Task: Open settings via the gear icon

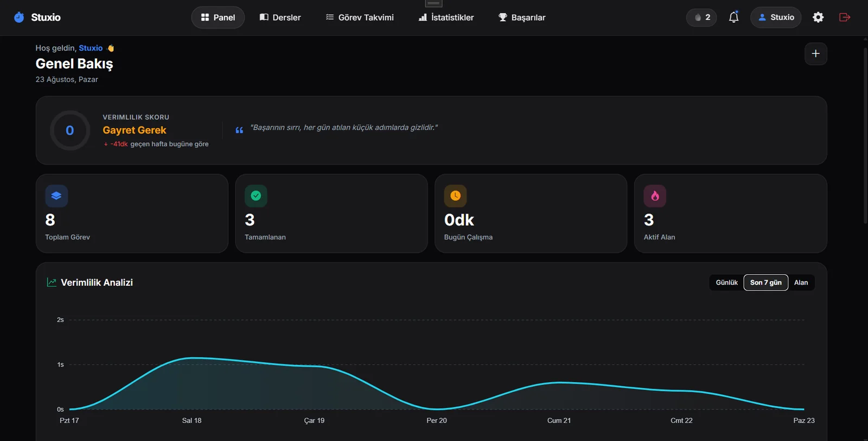Action: click(818, 17)
